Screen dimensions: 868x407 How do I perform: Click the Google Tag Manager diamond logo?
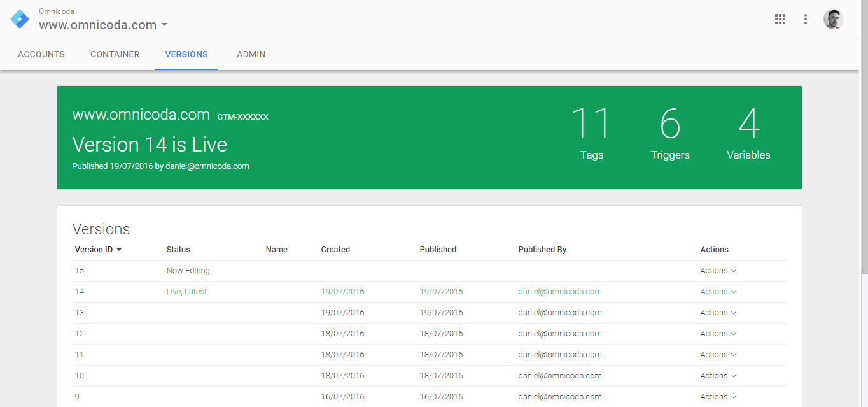tap(19, 19)
